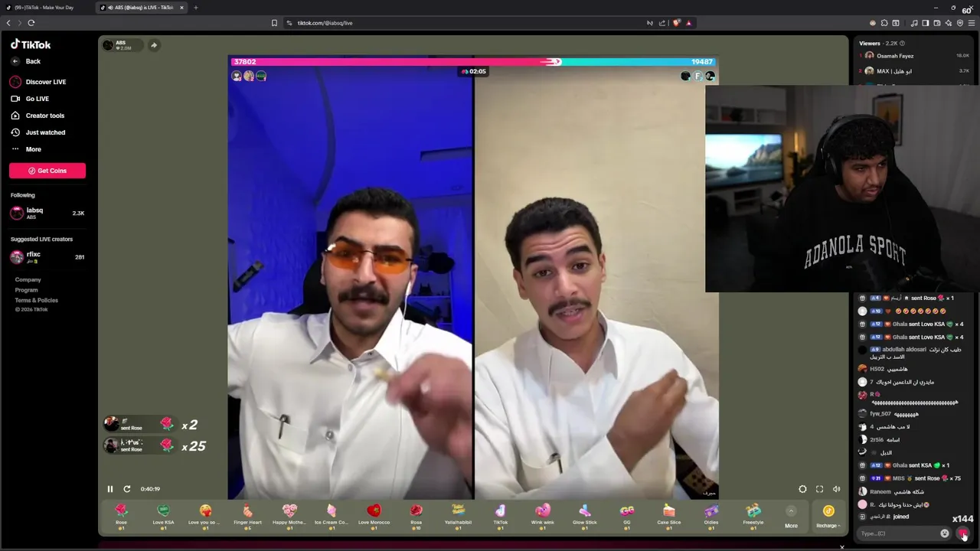Open Just watched in sidebar
The image size is (980, 551).
[38, 132]
